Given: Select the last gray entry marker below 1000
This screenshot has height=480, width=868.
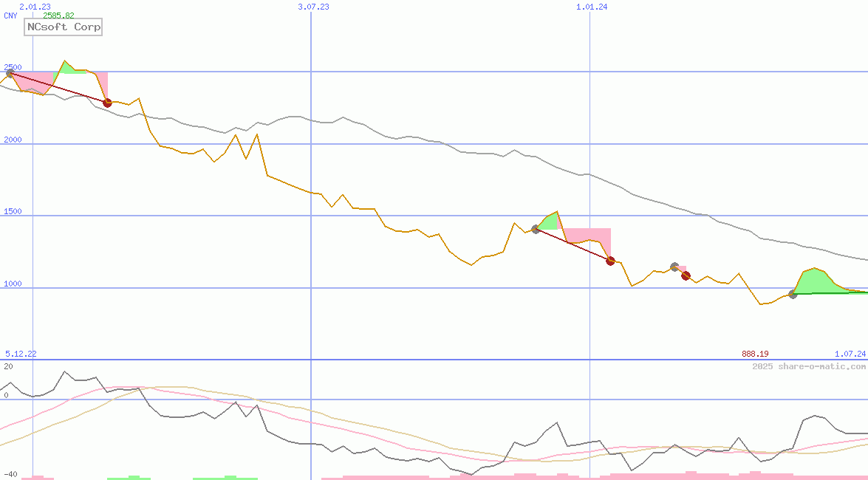Looking at the screenshot, I should pos(793,294).
